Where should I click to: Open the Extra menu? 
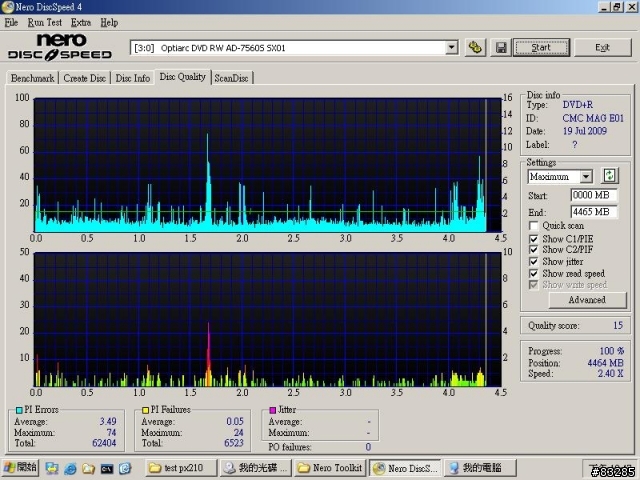[x=80, y=22]
